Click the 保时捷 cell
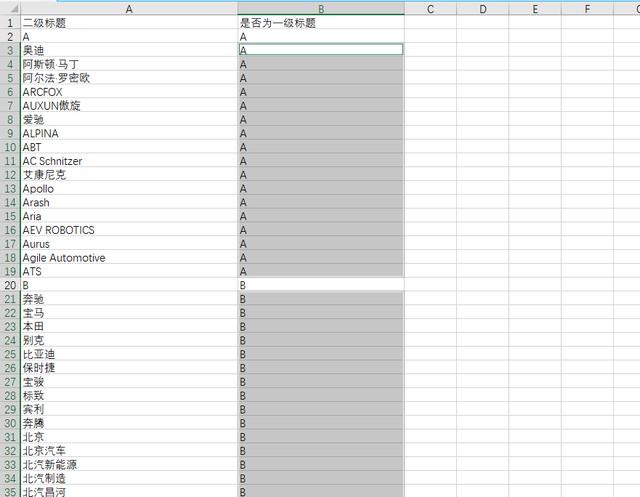Viewport: 640px width, 497px height. coord(129,368)
